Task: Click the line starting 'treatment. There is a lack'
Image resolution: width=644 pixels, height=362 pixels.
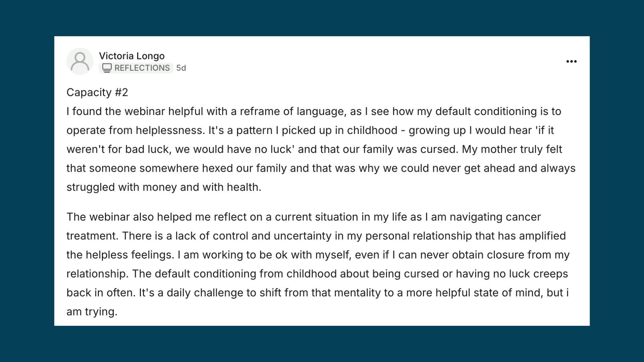Action: click(x=316, y=236)
